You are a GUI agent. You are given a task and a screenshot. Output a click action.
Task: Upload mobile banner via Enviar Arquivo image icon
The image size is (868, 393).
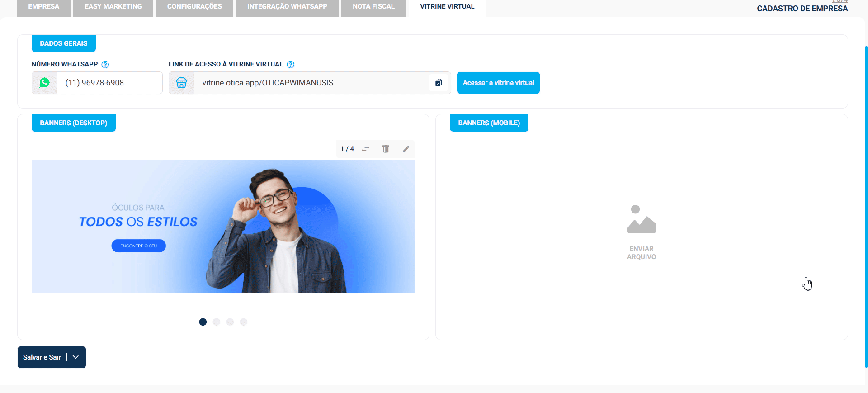641,220
